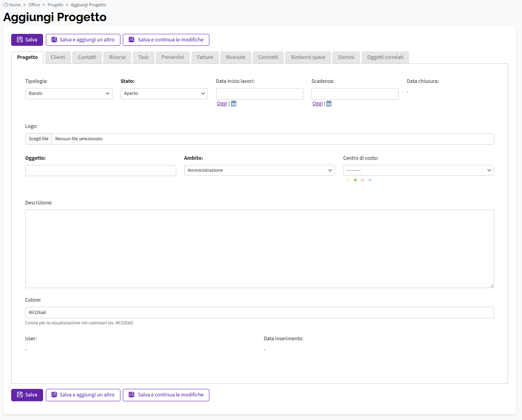Expand the Centro di costo dropdown
This screenshot has width=522, height=420.
[418, 171]
